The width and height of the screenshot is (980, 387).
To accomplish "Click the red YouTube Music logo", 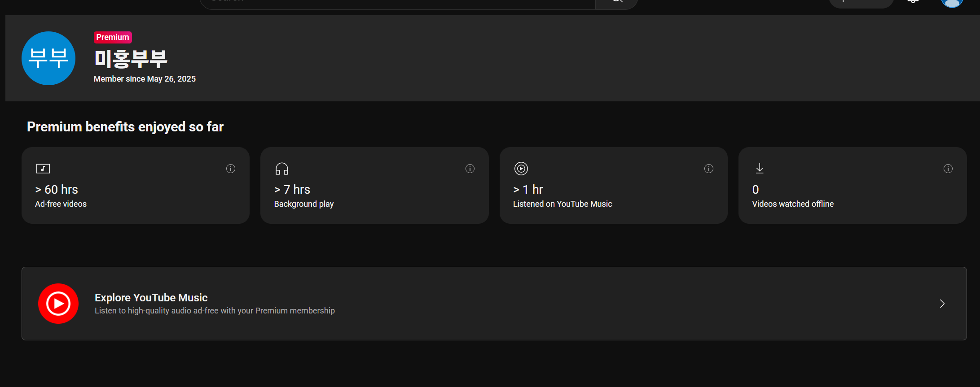I will (x=58, y=304).
